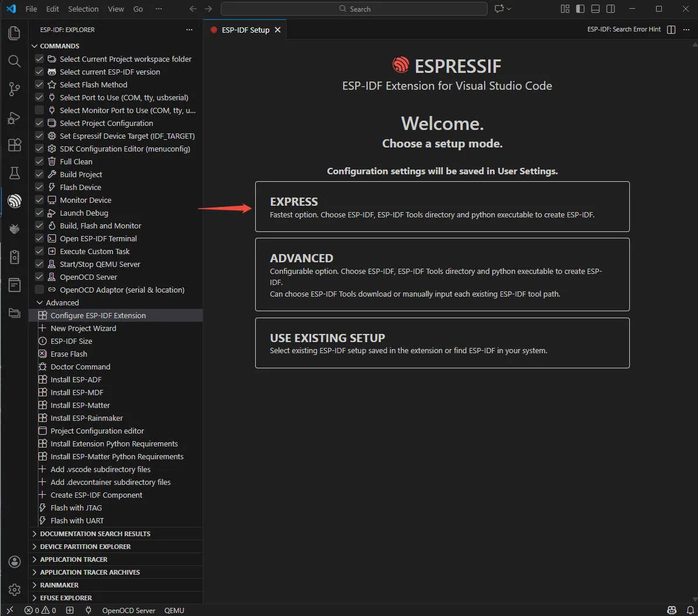Screen dimensions: 698x616
Task: Select the Search icon in the activity bar
Action: [x=14, y=61]
